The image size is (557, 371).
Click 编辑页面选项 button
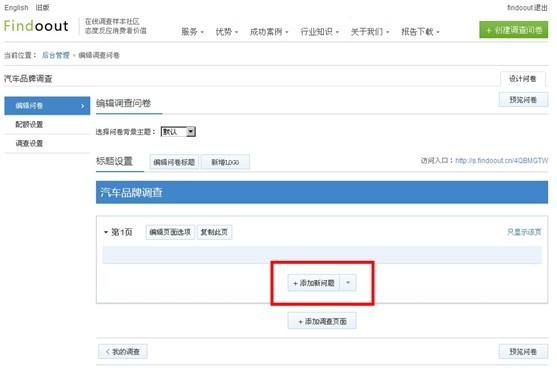click(x=170, y=232)
